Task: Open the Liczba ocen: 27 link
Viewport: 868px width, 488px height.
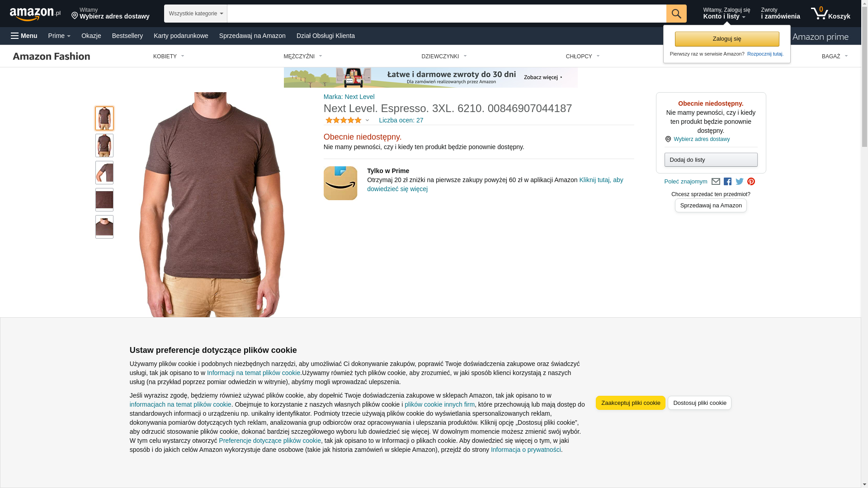Action: tap(401, 120)
